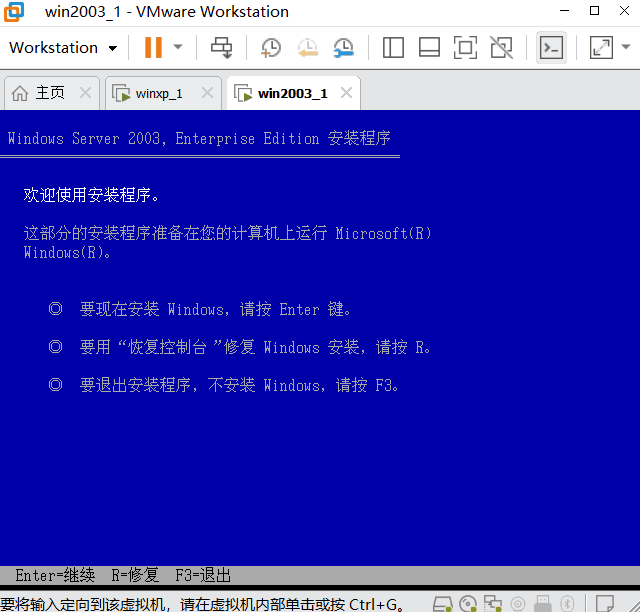The height and width of the screenshot is (612, 640).
Task: Click the sound card status icon
Action: pos(518,603)
